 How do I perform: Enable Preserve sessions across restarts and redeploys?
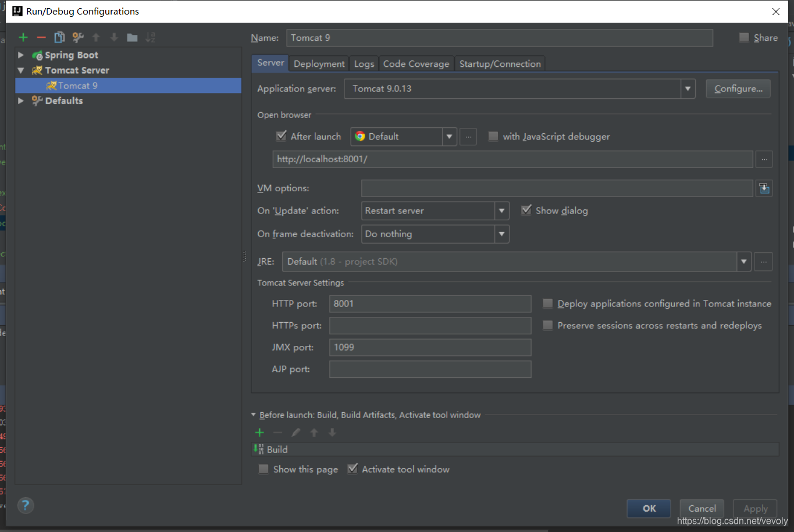point(547,326)
